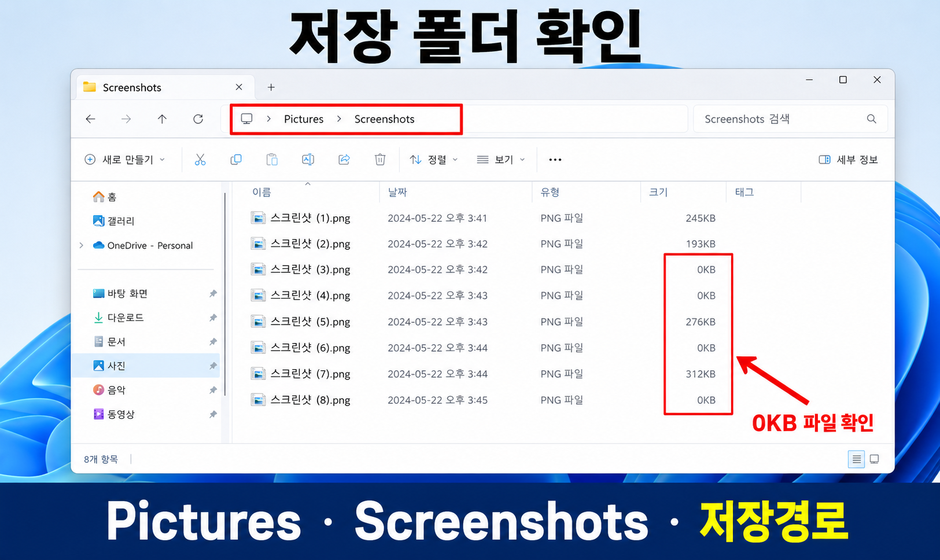The width and height of the screenshot is (940, 560).
Task: Click the date 2024-05-22 오후 3:45
Action: tap(438, 400)
